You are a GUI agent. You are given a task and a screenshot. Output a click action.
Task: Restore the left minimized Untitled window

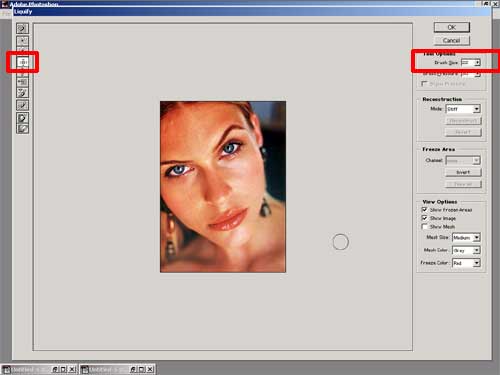55,369
